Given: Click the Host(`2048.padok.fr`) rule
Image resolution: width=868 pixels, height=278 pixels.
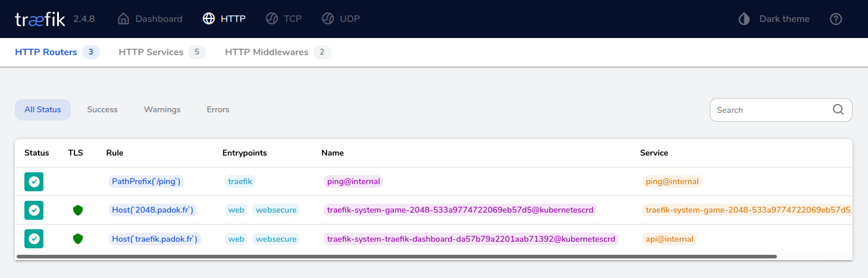Looking at the screenshot, I should click(x=153, y=210).
